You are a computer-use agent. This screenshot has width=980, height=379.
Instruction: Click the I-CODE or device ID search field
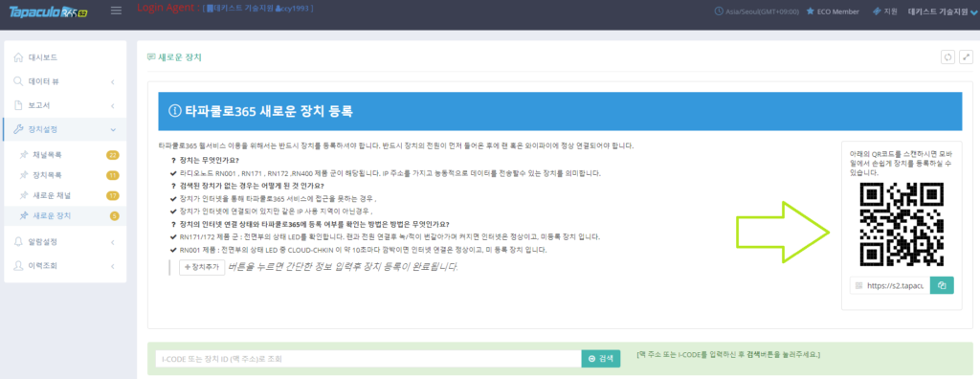click(368, 358)
